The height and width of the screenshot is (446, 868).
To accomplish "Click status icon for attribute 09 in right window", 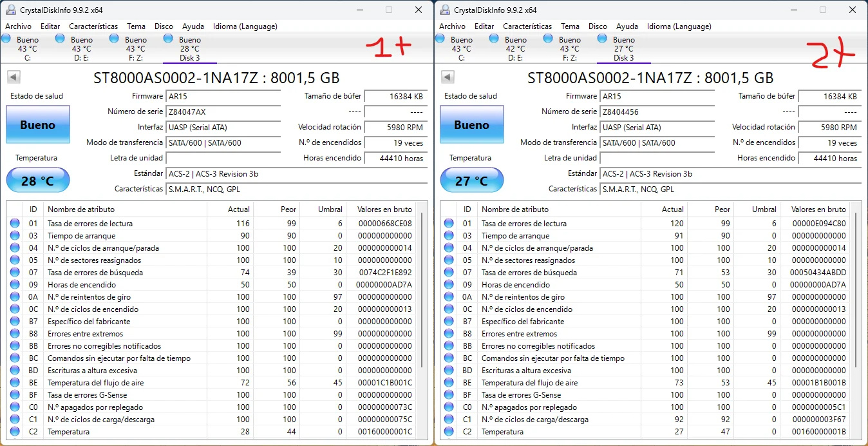I will [449, 285].
